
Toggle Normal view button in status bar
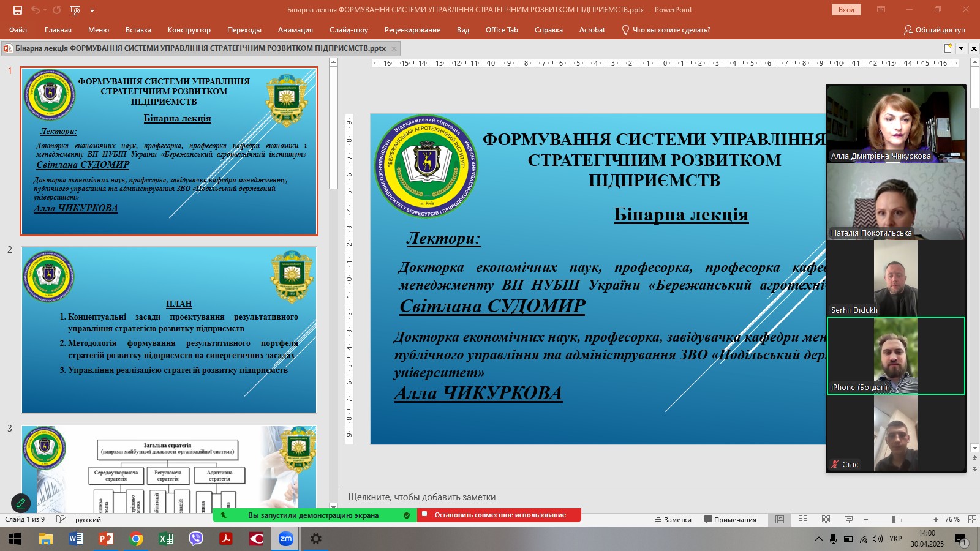[x=780, y=519]
